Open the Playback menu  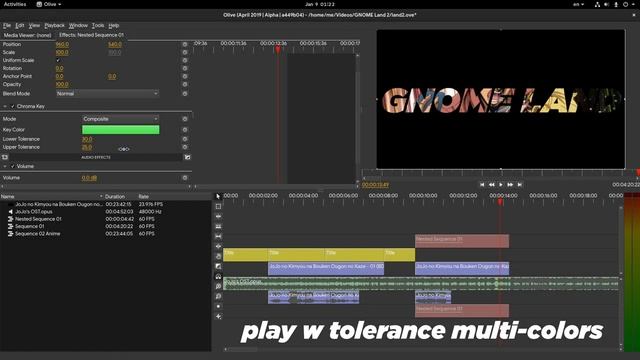coord(54,25)
